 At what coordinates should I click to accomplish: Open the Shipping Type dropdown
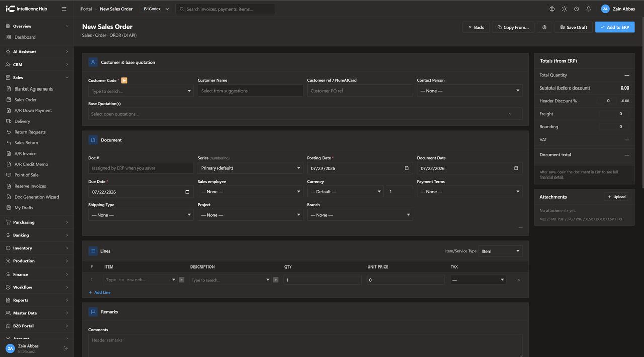point(140,215)
